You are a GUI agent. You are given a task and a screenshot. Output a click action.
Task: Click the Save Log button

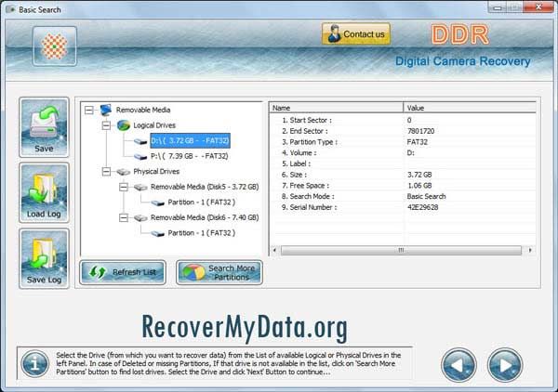pos(44,258)
